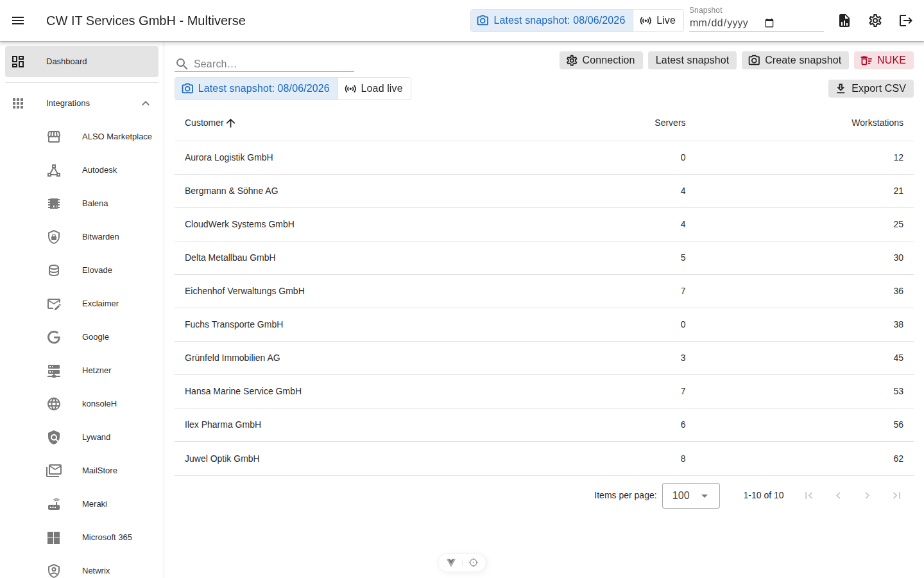Viewport: 924px width, 578px height.
Task: Select Load live above the table
Action: pyautogui.click(x=374, y=89)
